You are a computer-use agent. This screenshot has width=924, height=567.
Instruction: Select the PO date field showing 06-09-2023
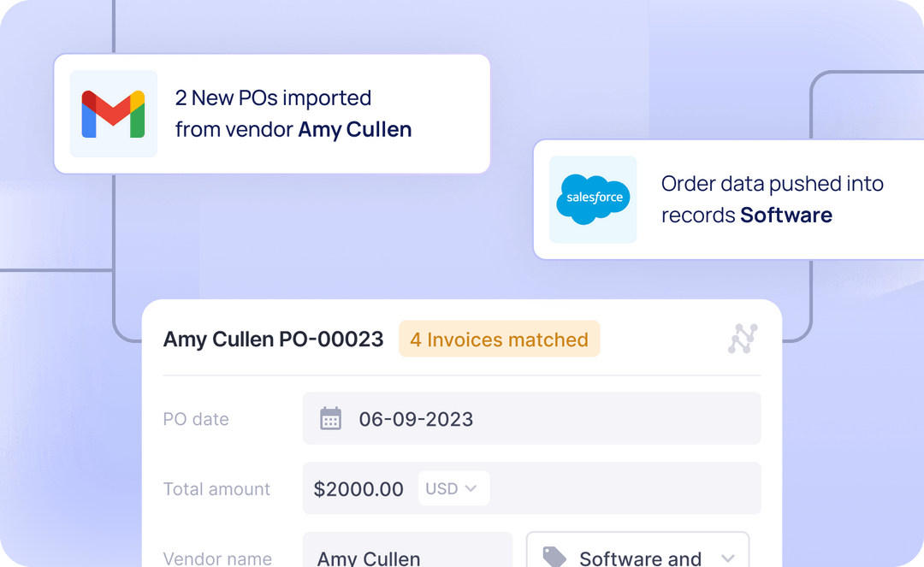pyautogui.click(x=531, y=418)
